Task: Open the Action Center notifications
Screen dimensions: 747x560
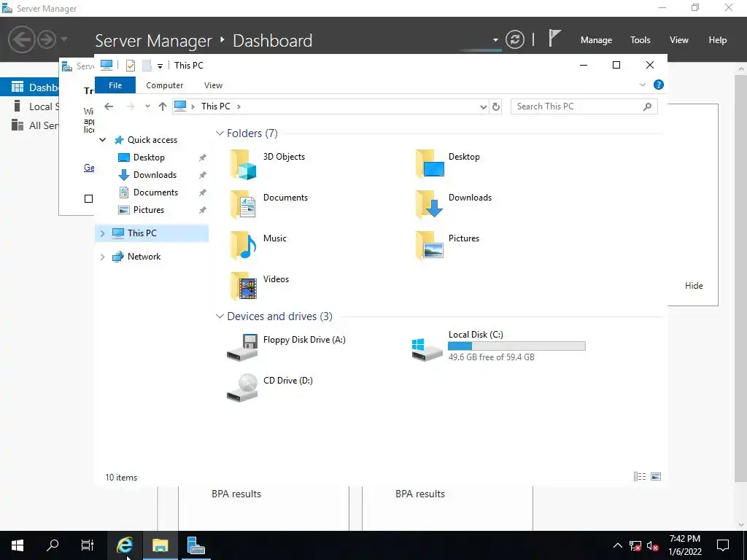Action: [723, 545]
